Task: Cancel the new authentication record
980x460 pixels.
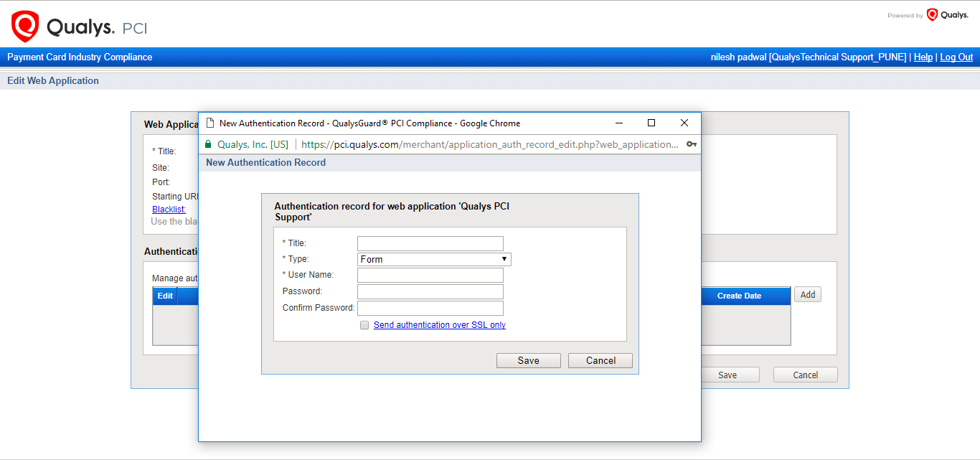Action: tap(600, 360)
